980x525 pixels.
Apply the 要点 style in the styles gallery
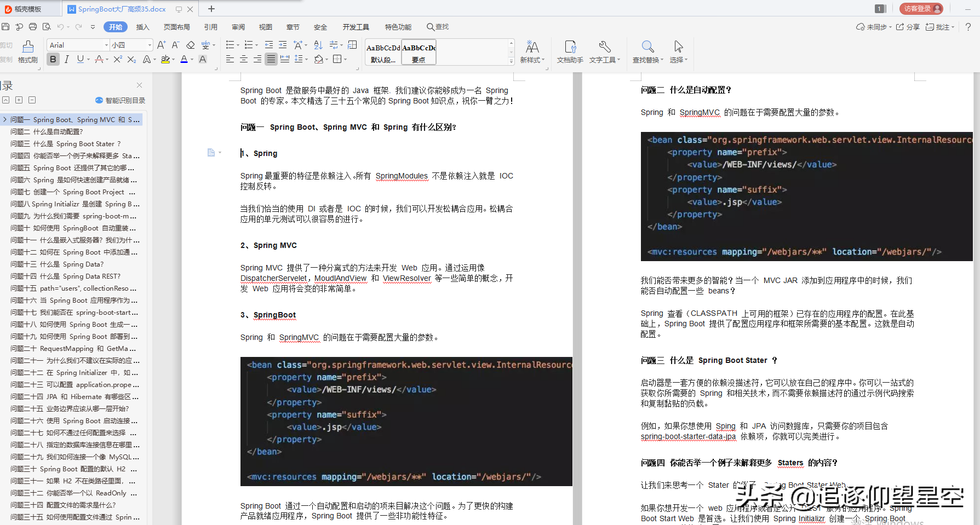pyautogui.click(x=419, y=52)
